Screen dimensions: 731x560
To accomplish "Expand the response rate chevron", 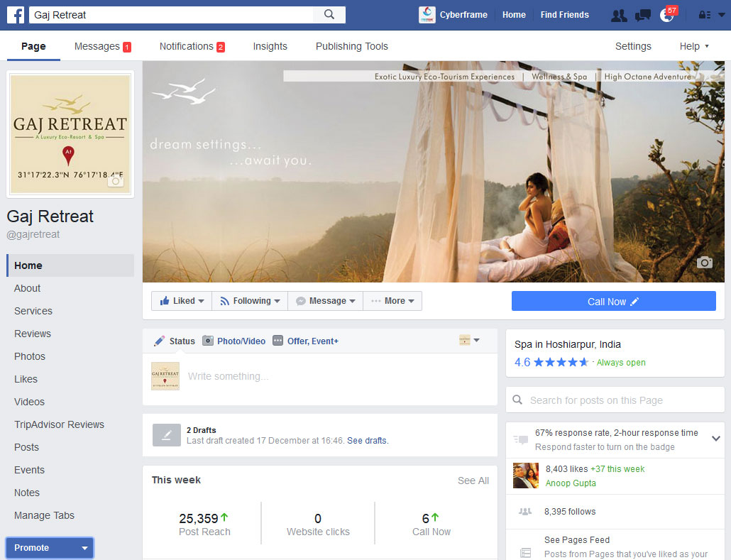I will click(715, 439).
